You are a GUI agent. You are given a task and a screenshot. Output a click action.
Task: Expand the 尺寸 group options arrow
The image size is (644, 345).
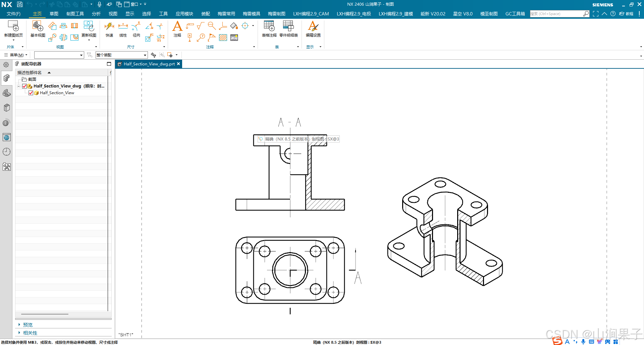164,47
